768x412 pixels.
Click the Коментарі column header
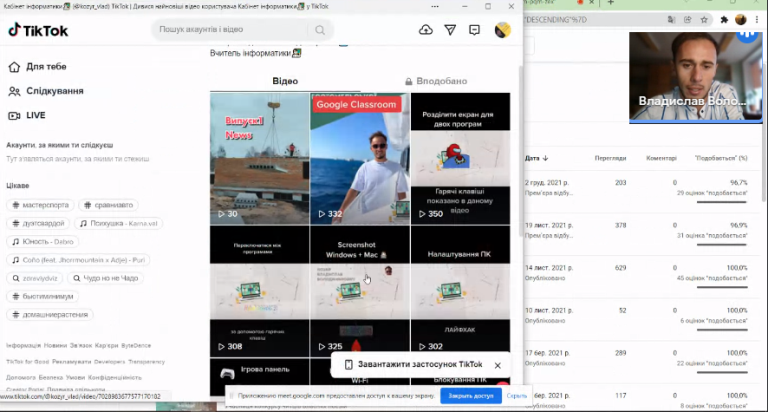(661, 158)
